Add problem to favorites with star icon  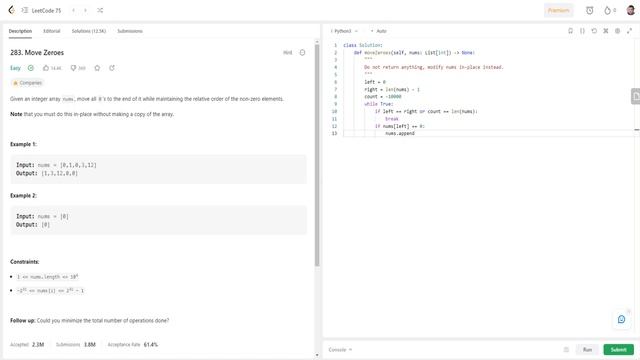point(97,68)
